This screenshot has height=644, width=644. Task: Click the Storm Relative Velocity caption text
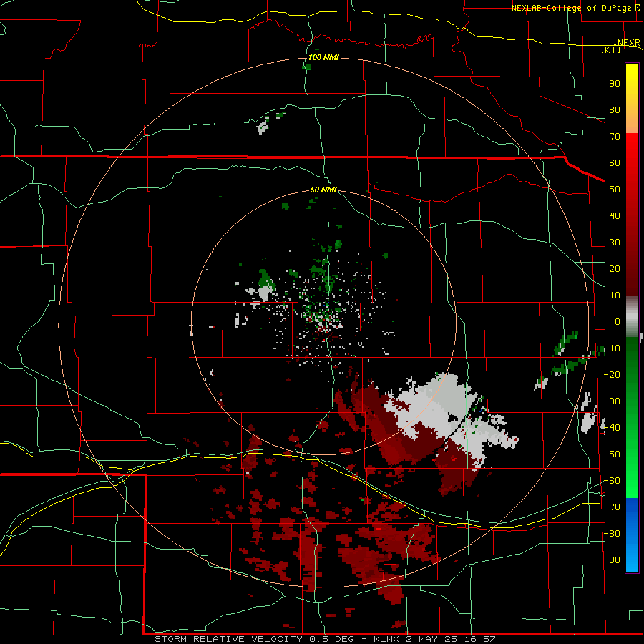pyautogui.click(x=325, y=639)
